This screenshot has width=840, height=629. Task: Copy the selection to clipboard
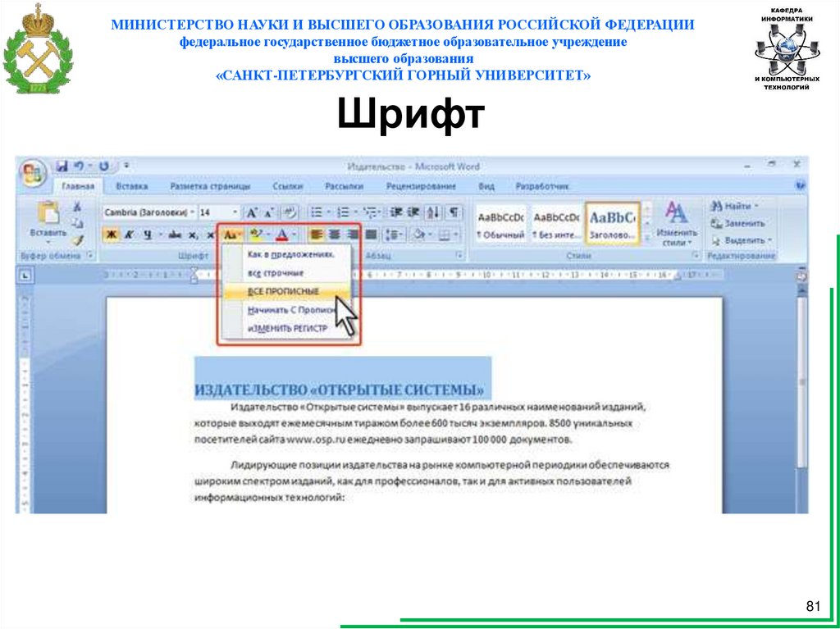click(x=78, y=223)
